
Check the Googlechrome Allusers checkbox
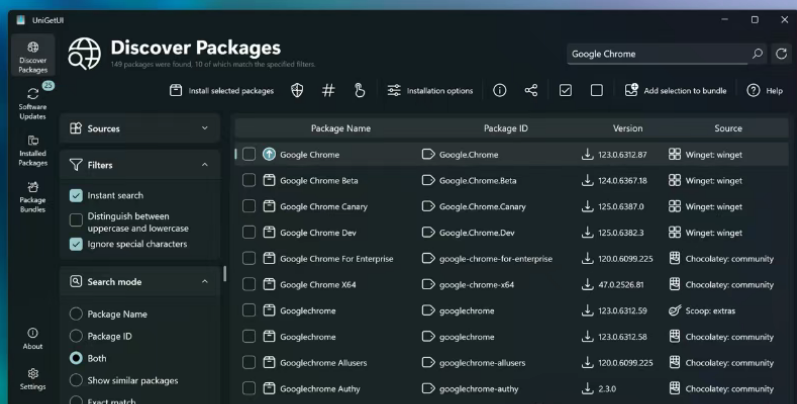(x=249, y=362)
